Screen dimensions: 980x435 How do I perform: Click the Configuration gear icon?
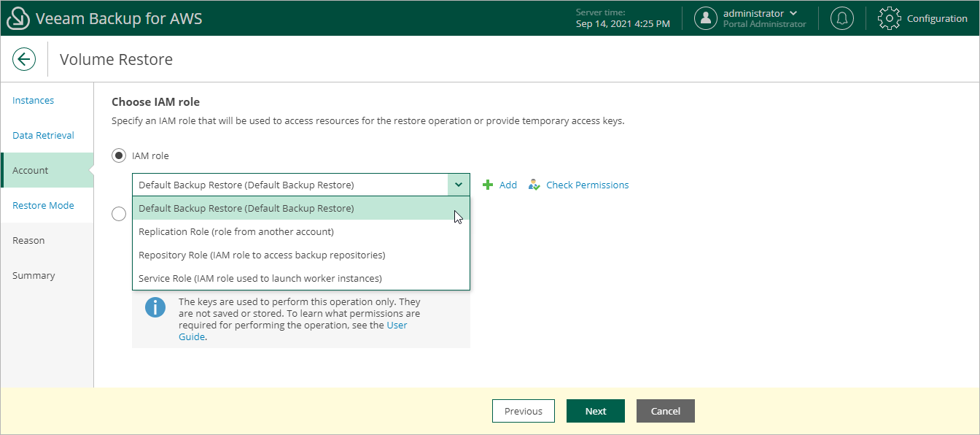pos(890,19)
